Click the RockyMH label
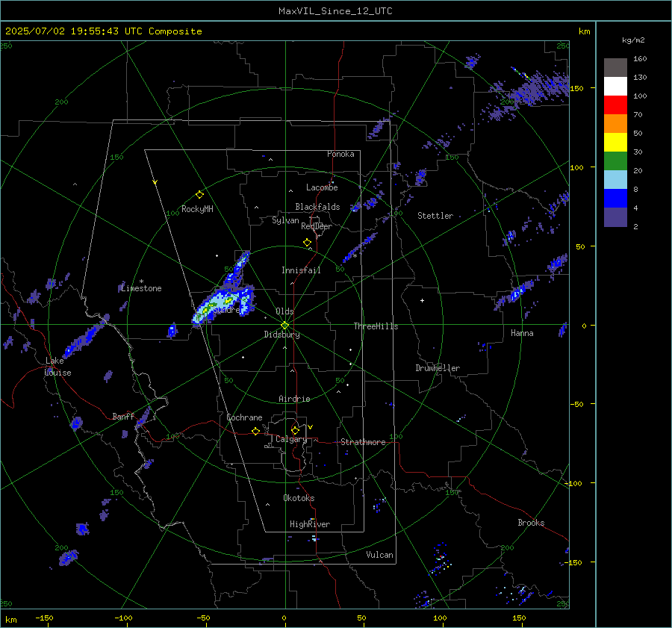 point(197,209)
